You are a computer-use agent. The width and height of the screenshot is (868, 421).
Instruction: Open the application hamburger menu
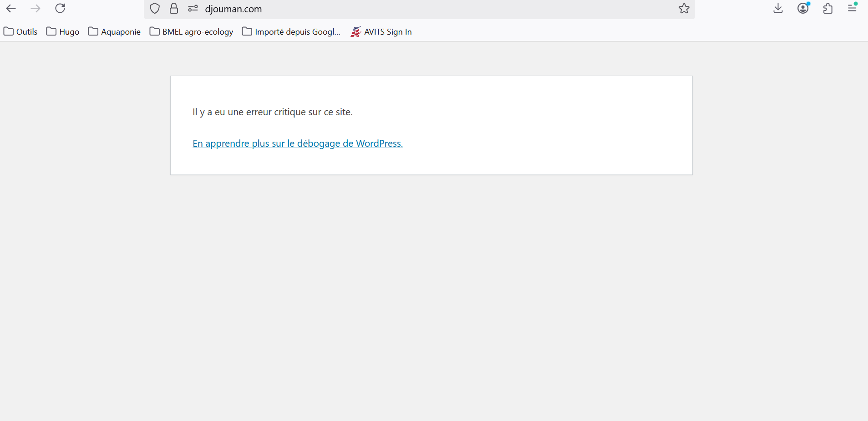(853, 8)
